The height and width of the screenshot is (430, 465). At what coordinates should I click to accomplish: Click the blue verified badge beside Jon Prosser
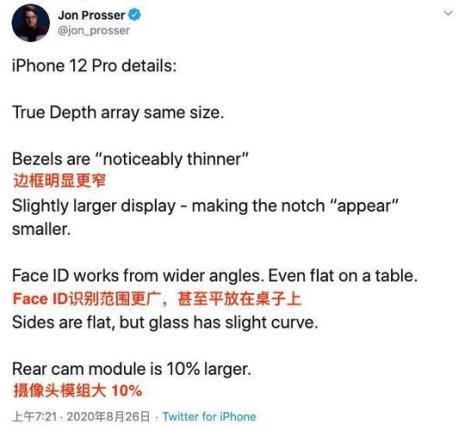click(x=134, y=15)
